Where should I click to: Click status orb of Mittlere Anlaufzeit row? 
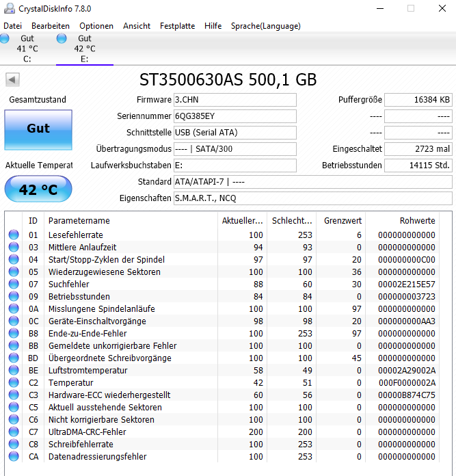coord(14,247)
